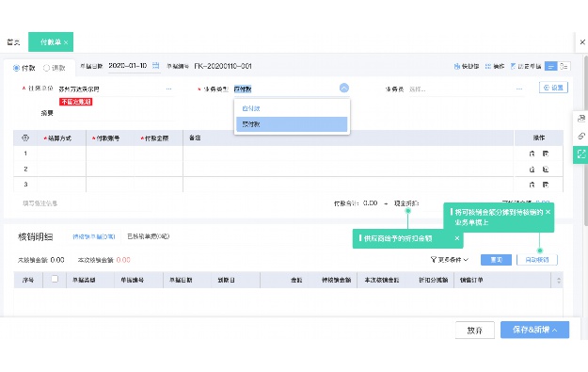Tick the select-all checkbox in write-off table header
The width and height of the screenshot is (588, 372).
click(55, 279)
